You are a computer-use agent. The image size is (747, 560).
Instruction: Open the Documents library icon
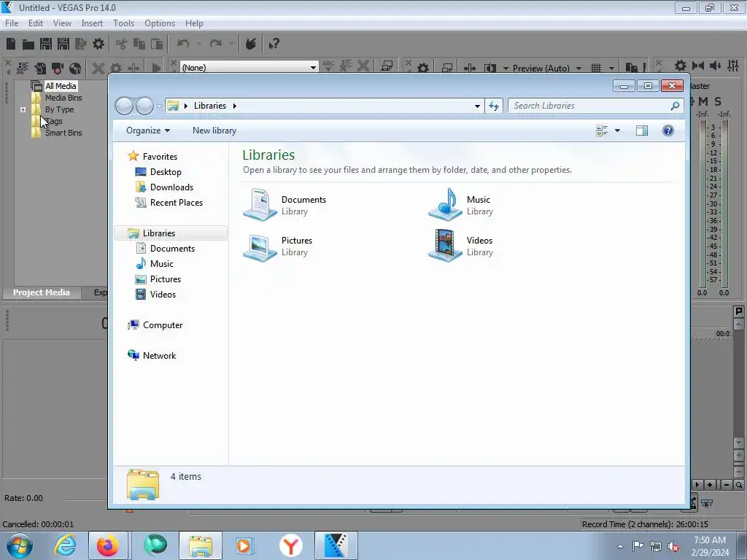[260, 205]
